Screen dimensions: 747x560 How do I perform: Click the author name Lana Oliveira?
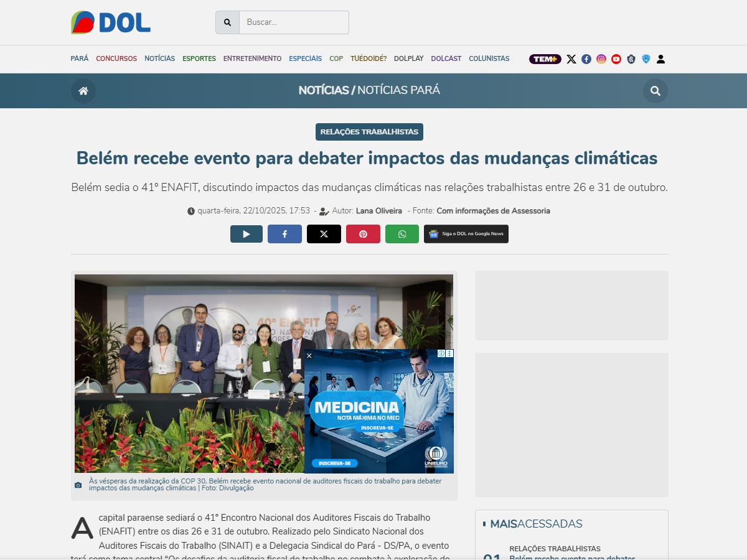378,211
